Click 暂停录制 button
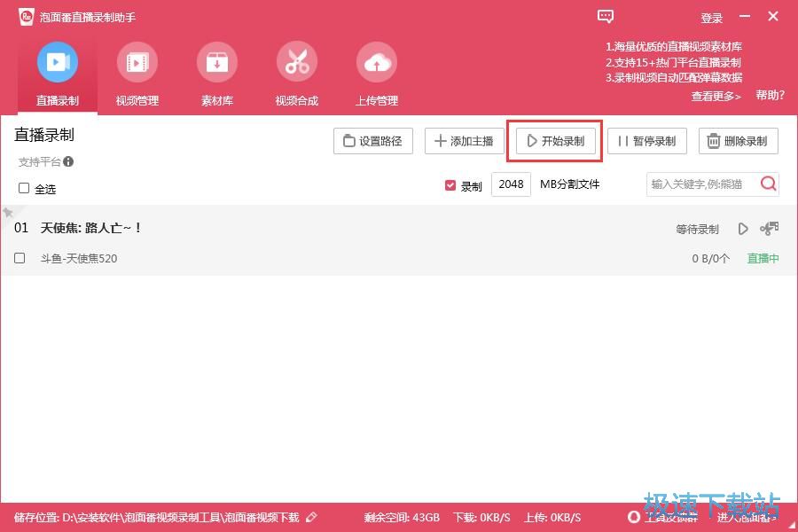Screen dimensions: 798x532 (x=647, y=141)
